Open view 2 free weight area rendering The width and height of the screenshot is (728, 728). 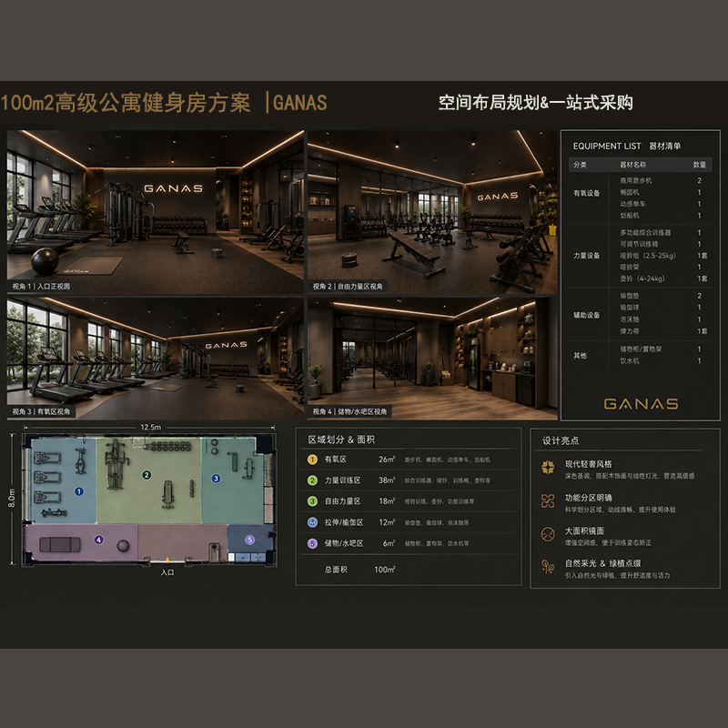click(x=432, y=212)
